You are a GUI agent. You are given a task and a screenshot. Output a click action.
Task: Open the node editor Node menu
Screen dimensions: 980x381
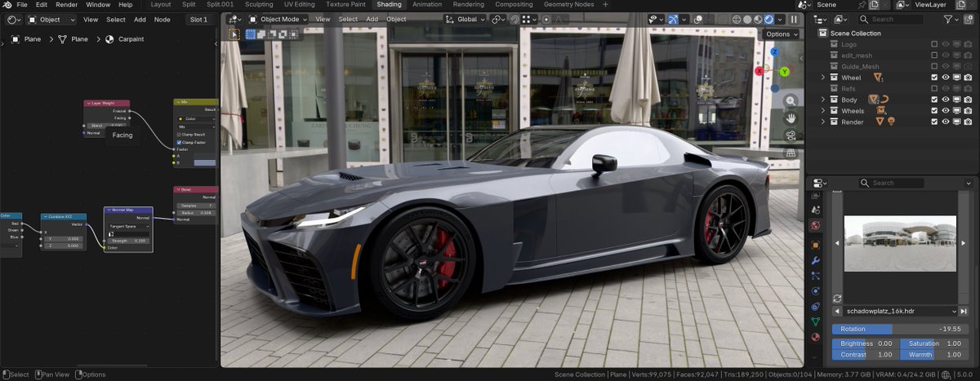163,19
